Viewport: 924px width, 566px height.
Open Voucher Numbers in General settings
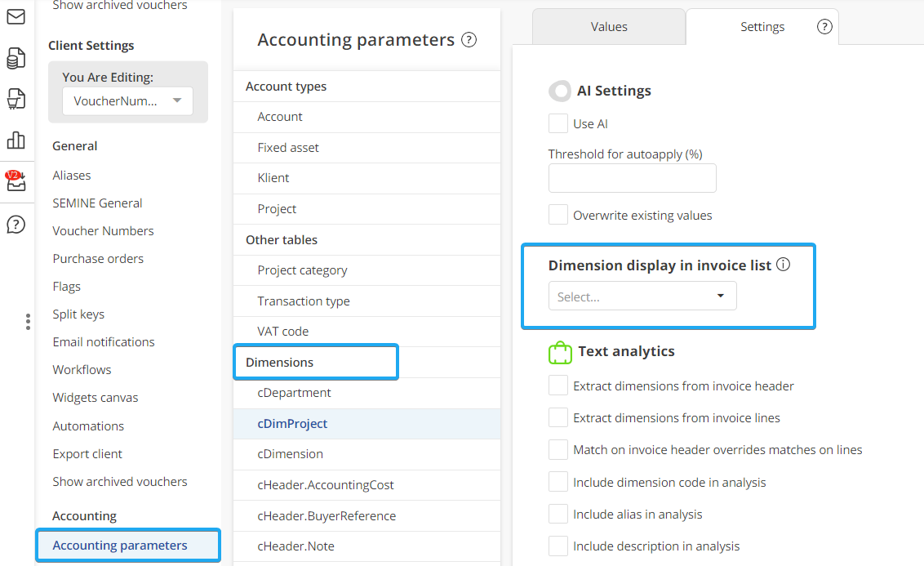103,231
